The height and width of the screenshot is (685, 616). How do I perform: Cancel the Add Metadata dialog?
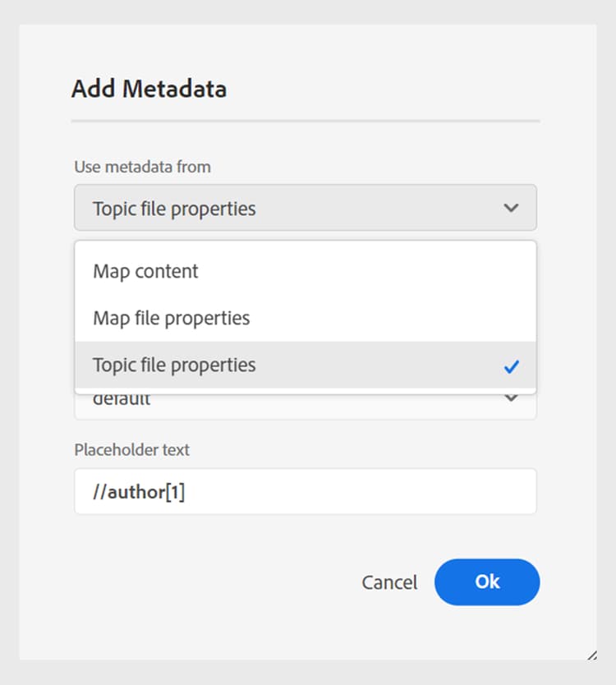(x=389, y=582)
